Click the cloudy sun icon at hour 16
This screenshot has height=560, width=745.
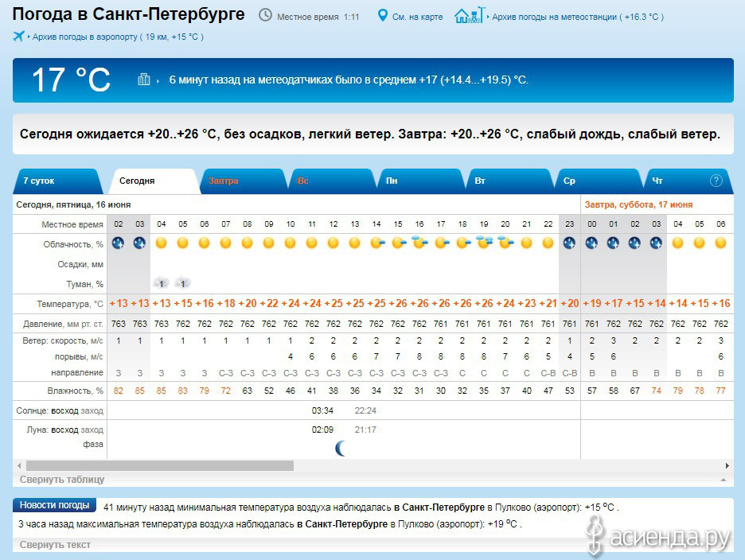tap(419, 243)
